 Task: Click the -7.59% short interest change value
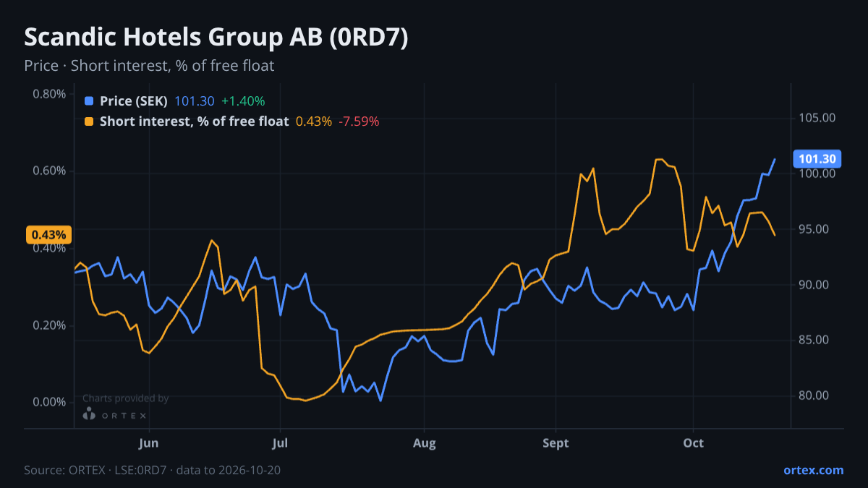click(359, 121)
